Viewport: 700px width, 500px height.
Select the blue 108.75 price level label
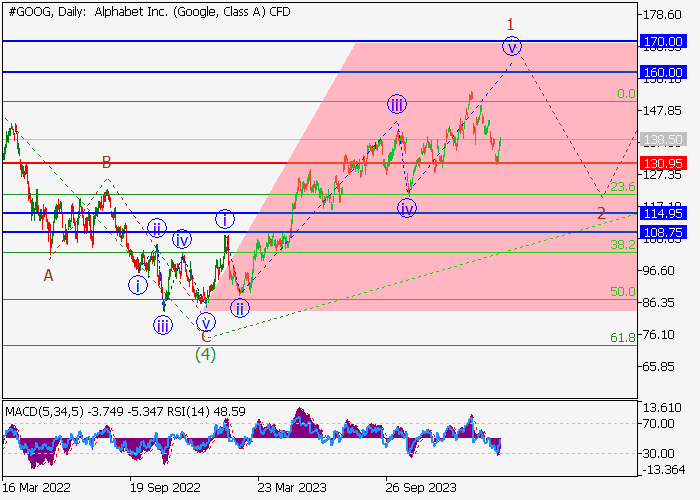663,233
